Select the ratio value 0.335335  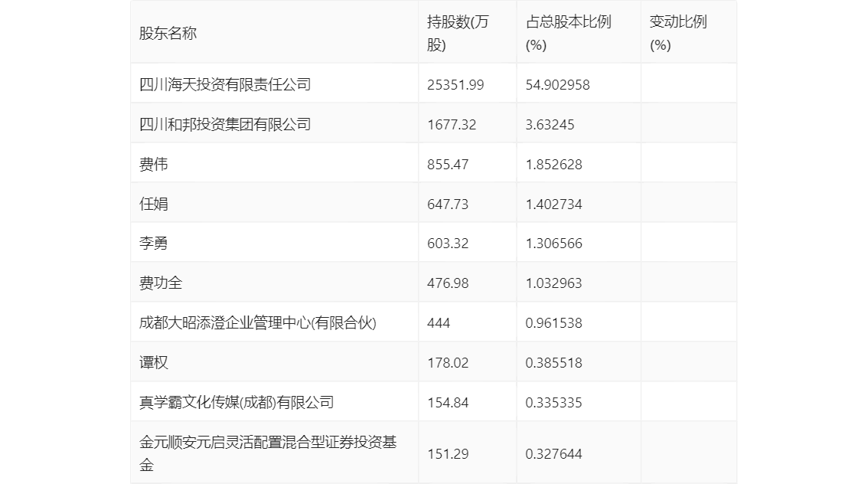pyautogui.click(x=553, y=403)
